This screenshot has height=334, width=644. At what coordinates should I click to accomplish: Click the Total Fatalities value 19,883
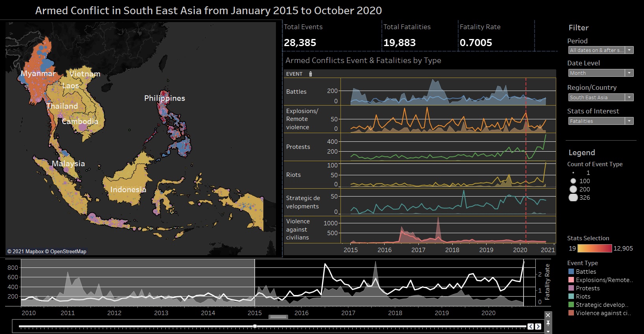tap(400, 43)
